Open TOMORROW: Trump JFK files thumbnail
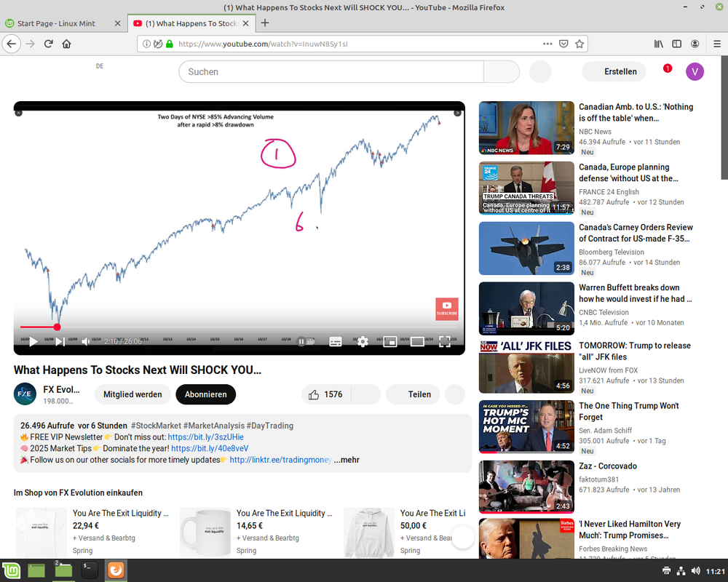 (526, 367)
